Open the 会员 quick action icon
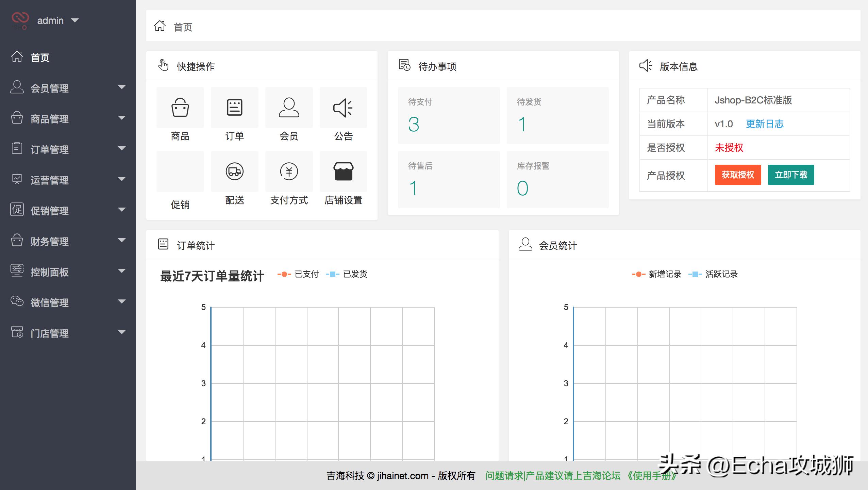868x490 pixels. click(x=289, y=107)
